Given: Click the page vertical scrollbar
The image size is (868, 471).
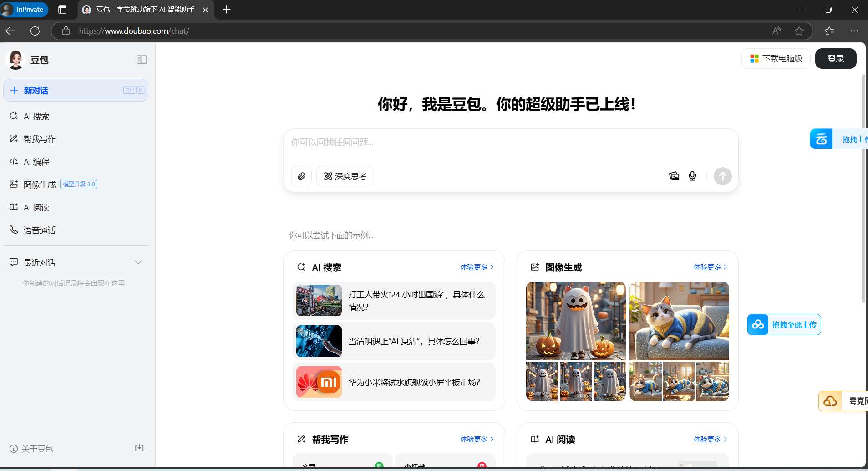Looking at the screenshot, I should click(x=863, y=189).
